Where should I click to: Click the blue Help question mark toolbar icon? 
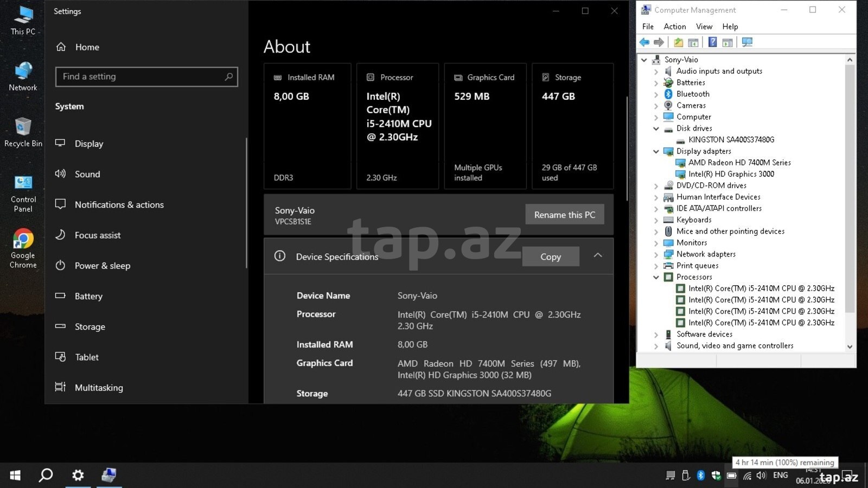click(x=713, y=42)
